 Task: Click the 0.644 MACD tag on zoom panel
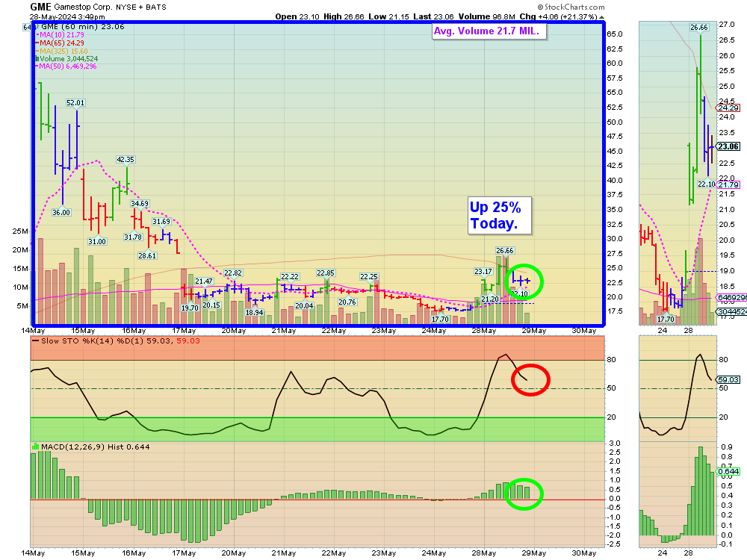728,471
